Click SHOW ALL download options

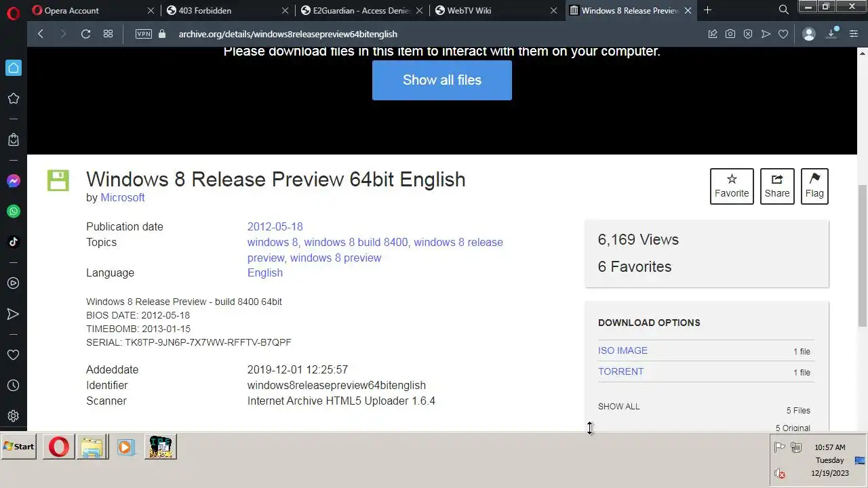tap(618, 407)
